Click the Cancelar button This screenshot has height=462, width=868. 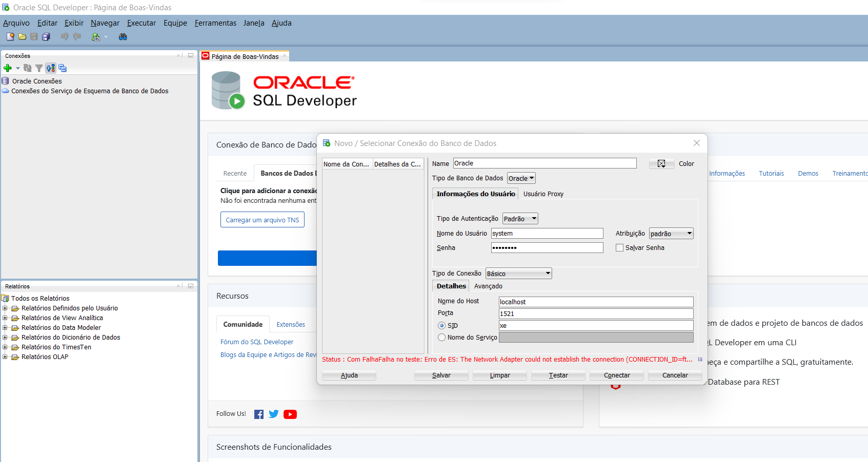click(x=675, y=375)
